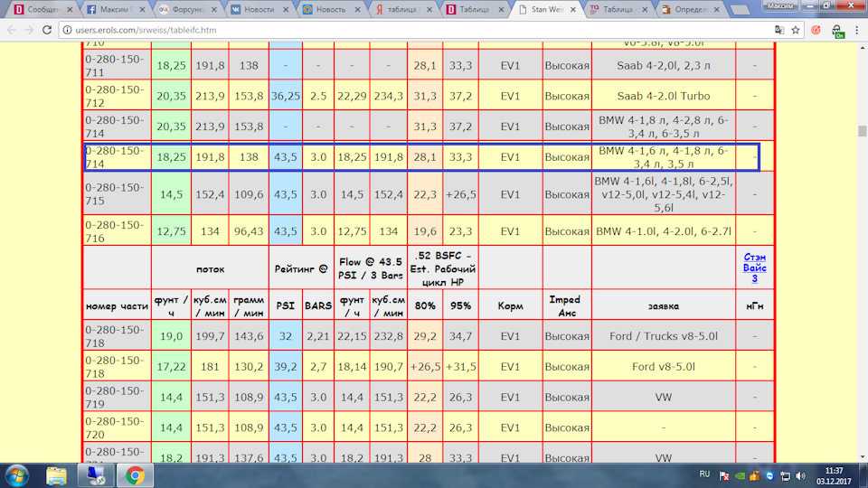Open the Action Center flag icon in the tray

724,476
